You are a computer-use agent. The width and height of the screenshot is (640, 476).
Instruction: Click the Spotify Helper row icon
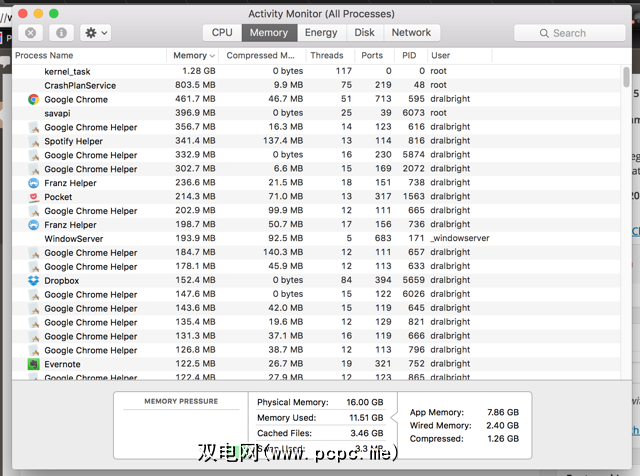coord(33,141)
